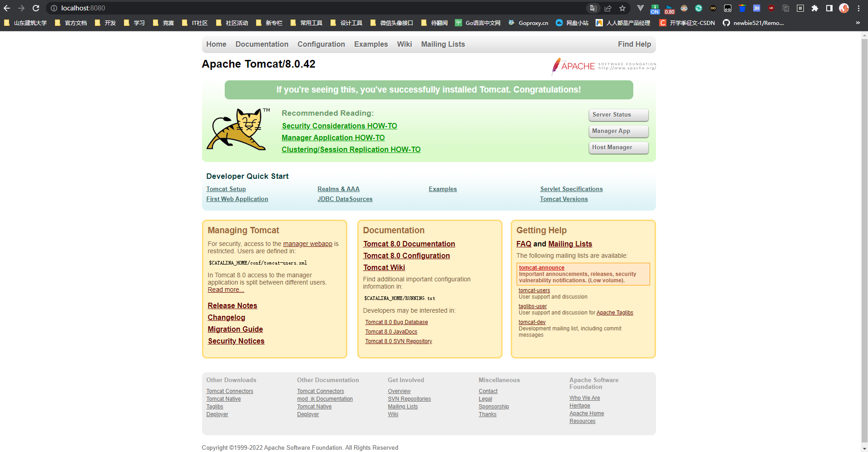This screenshot has height=452, width=868.
Task: Click the Server Status button
Action: (x=618, y=115)
